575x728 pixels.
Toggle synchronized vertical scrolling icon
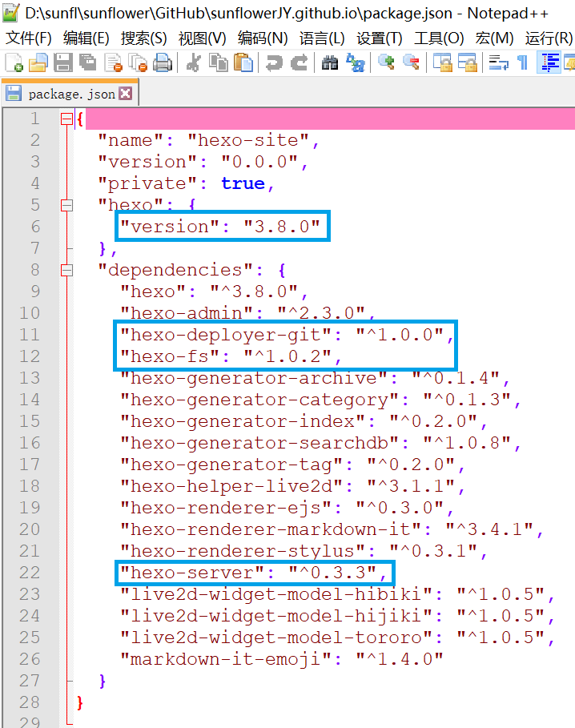pos(443,62)
